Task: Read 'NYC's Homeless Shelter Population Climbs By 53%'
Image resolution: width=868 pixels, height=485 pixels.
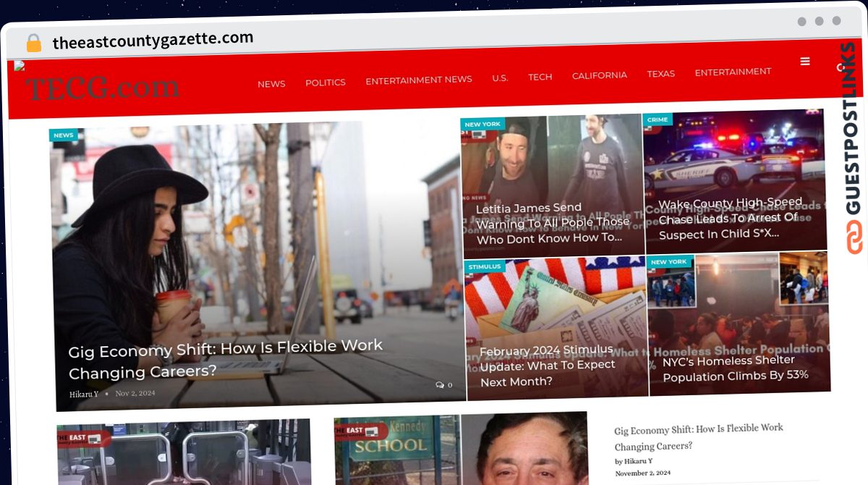Action: [735, 368]
